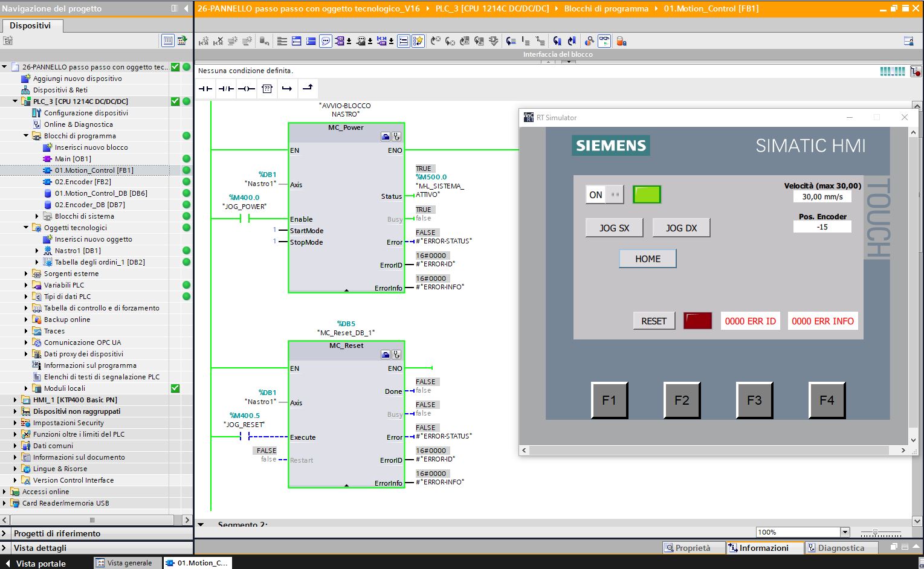Open a new branch in the rung
Image resolution: width=924 pixels, height=569 pixels.
click(x=287, y=88)
